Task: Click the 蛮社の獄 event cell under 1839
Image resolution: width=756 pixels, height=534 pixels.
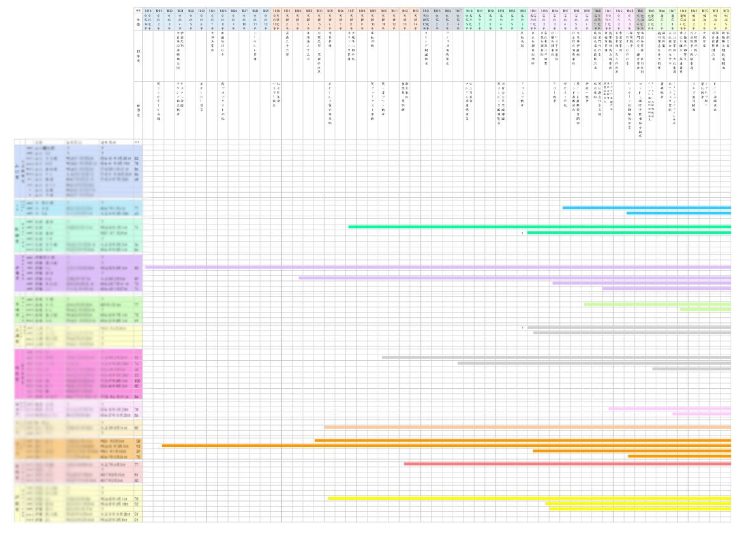Action: 372,56
